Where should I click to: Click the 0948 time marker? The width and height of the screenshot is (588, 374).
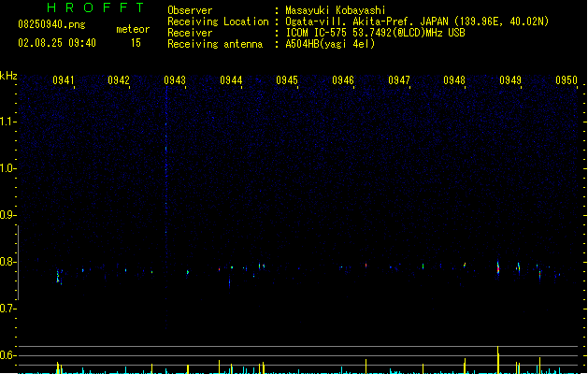coord(454,80)
